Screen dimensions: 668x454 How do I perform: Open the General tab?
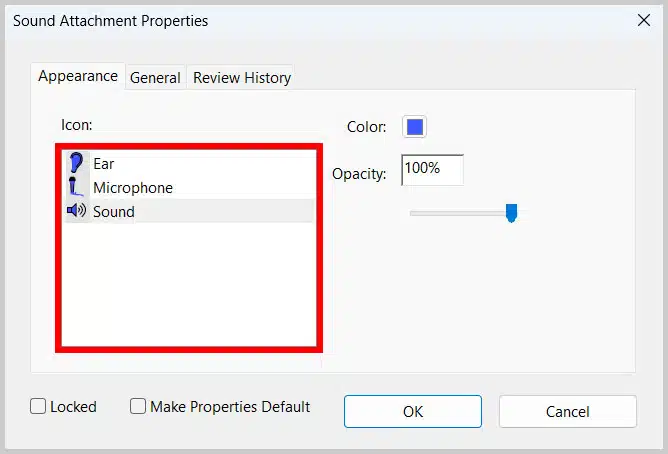[x=155, y=77]
